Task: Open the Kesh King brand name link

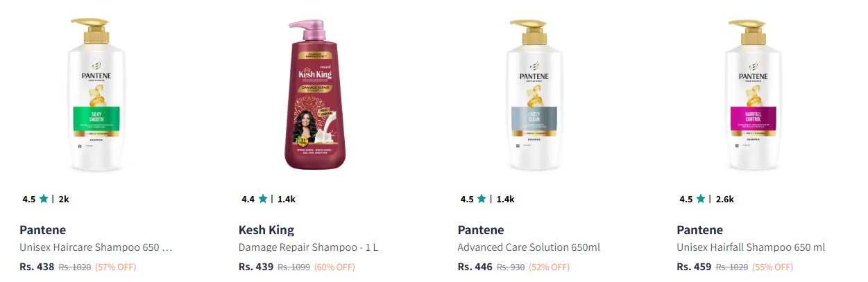Action: click(x=266, y=230)
